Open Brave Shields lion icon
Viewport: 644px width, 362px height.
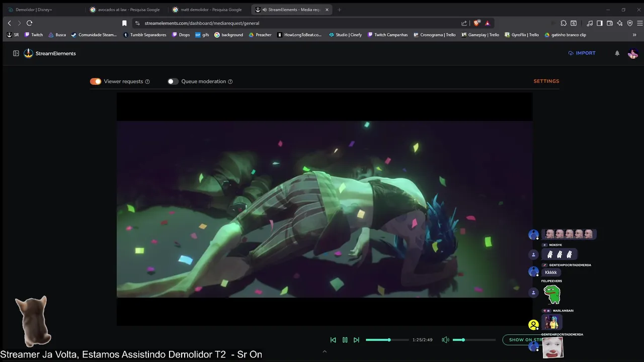pyautogui.click(x=477, y=23)
